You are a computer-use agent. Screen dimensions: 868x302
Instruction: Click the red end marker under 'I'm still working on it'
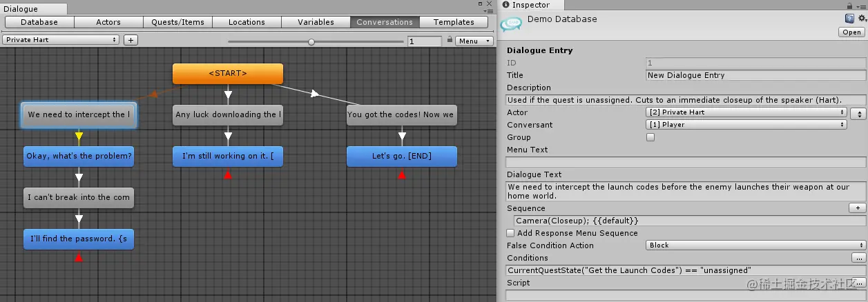coord(228,174)
